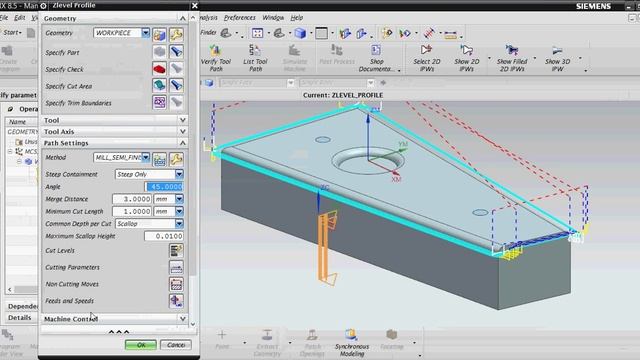640x360 pixels.
Task: Click the edit Method wrench icon
Action: [176, 159]
